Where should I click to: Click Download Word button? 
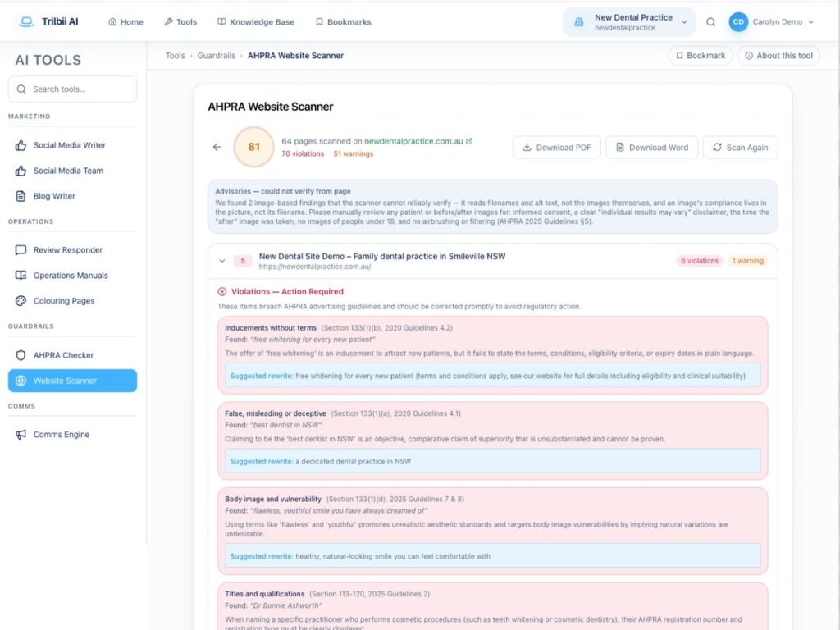[652, 148]
